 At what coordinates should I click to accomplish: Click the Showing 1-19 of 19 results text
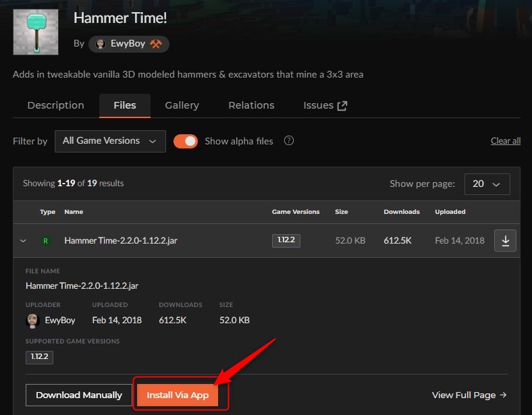[74, 184]
